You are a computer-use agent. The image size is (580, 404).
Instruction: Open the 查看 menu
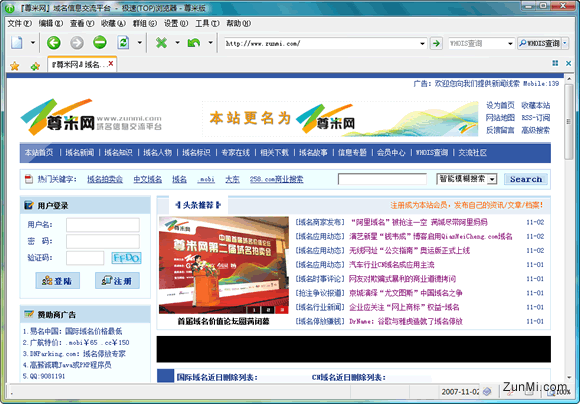coord(82,23)
